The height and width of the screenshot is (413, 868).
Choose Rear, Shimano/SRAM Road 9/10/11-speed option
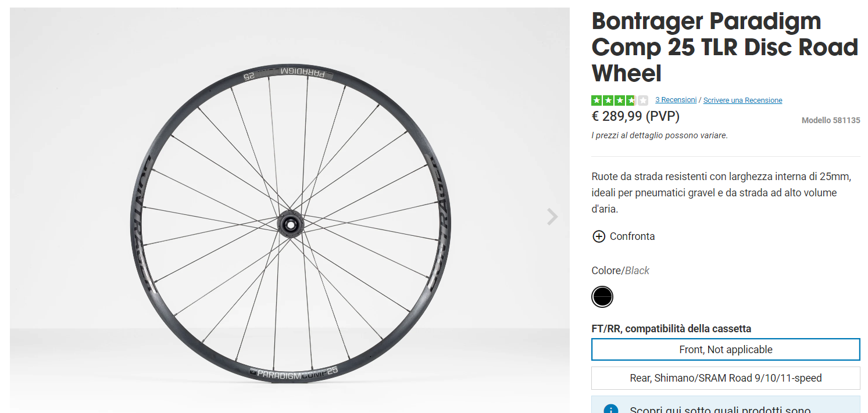[725, 378]
